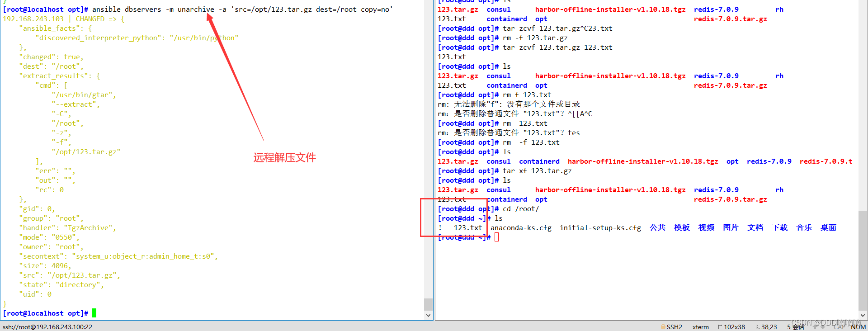Click the 'rm: 无法删除"f"' error line
Viewport: 868px width, 331px height.
point(509,104)
